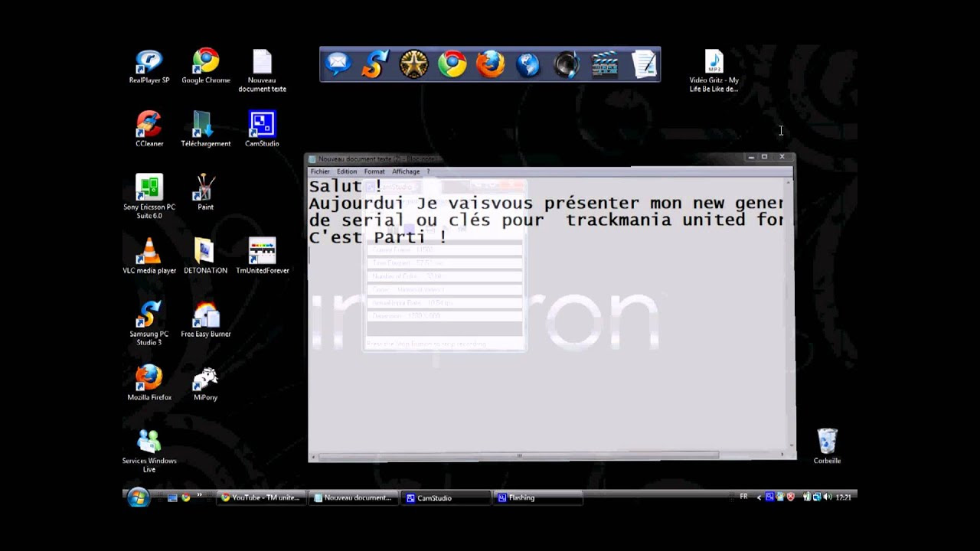Viewport: 980px width, 551px height.
Task: Open Téléchargement folder shortcut
Action: click(x=205, y=129)
